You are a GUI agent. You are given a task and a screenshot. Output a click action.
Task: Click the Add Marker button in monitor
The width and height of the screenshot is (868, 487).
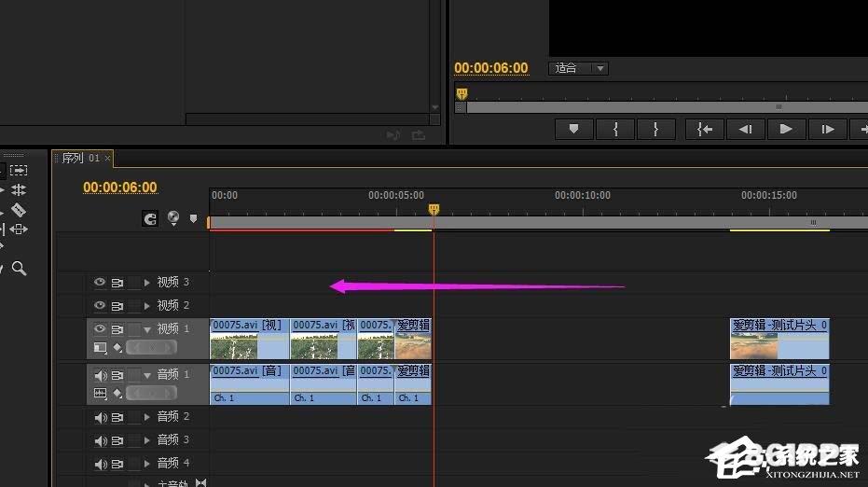click(573, 129)
